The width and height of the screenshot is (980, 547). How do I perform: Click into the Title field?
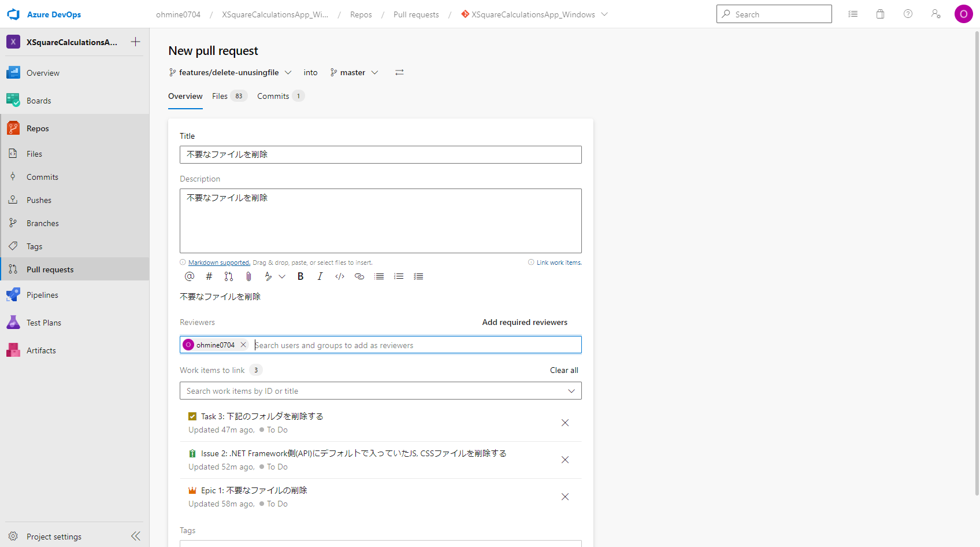[381, 154]
